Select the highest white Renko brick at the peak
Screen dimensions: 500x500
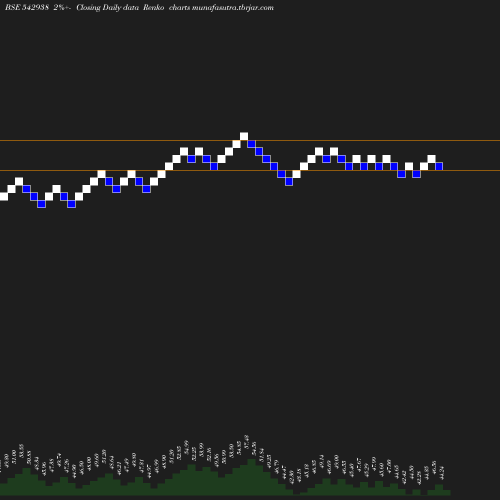tap(244, 136)
